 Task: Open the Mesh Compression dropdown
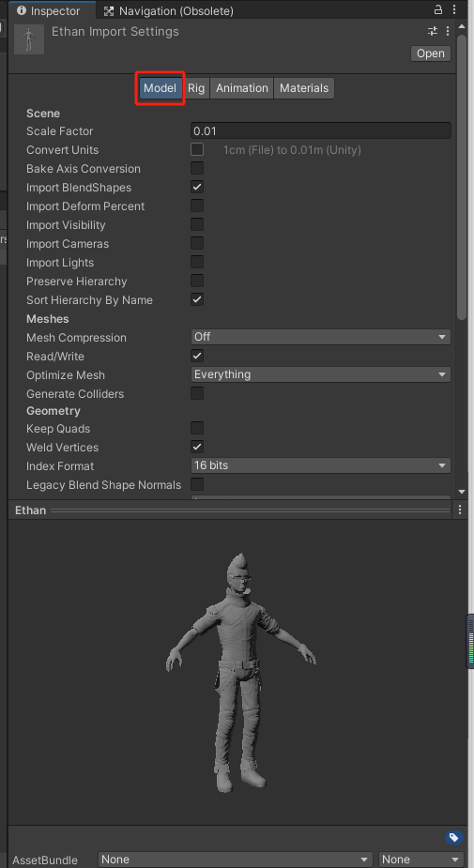tap(321, 337)
